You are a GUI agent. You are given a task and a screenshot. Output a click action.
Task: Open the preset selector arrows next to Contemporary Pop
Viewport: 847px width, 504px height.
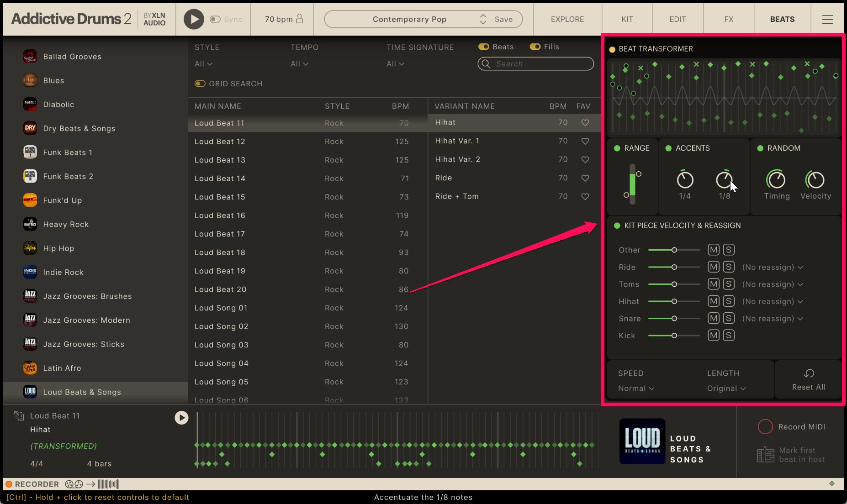point(483,19)
